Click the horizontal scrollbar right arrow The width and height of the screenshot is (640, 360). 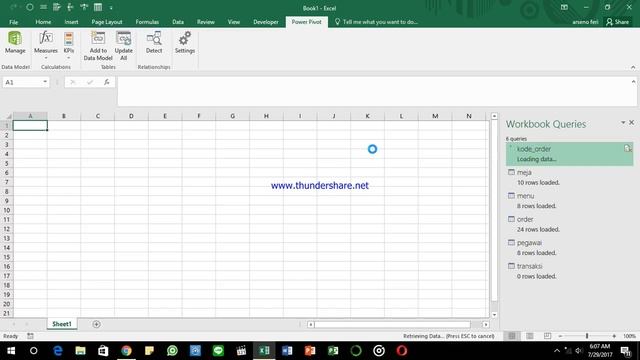[486, 324]
